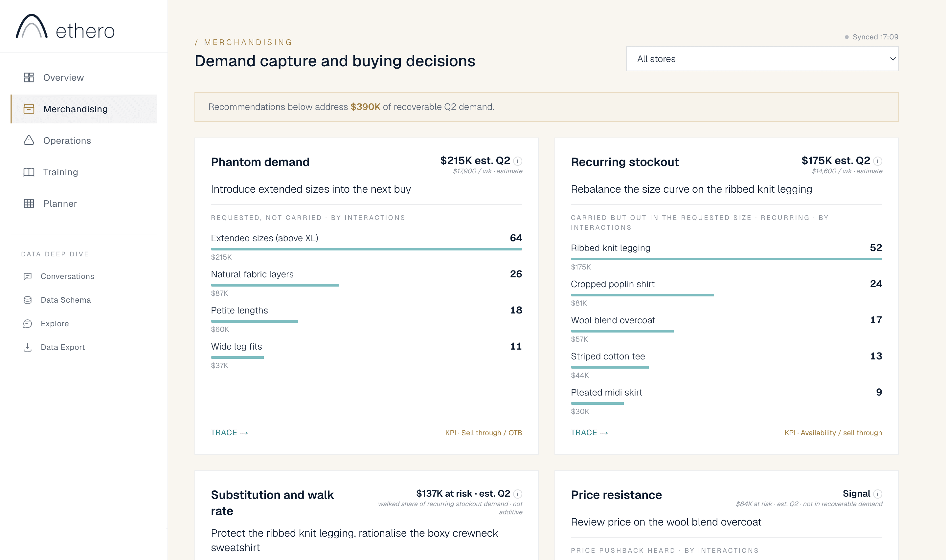Open Data Export page
Image resolution: width=946 pixels, height=560 pixels.
84,347
